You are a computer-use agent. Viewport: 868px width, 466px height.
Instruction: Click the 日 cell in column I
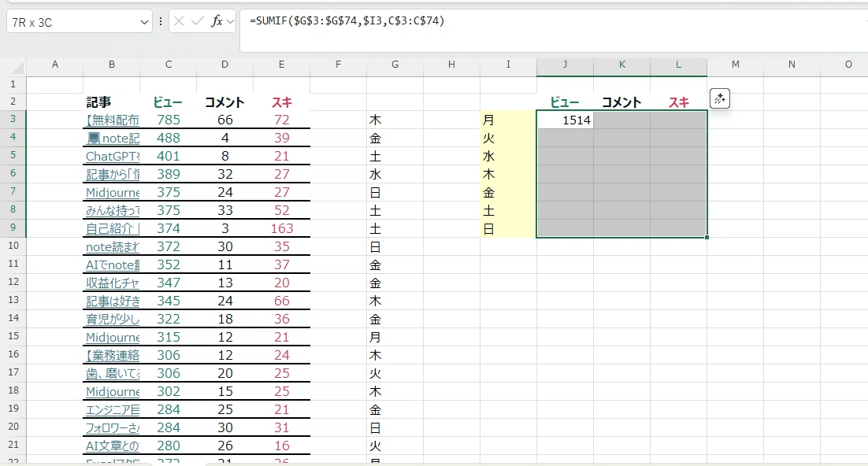[x=508, y=228]
